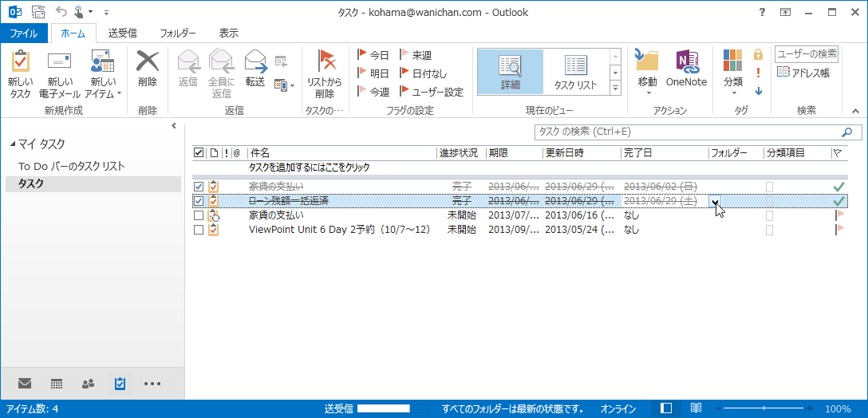Click in タスク の検索 search box
The image size is (868, 418).
tap(686, 132)
